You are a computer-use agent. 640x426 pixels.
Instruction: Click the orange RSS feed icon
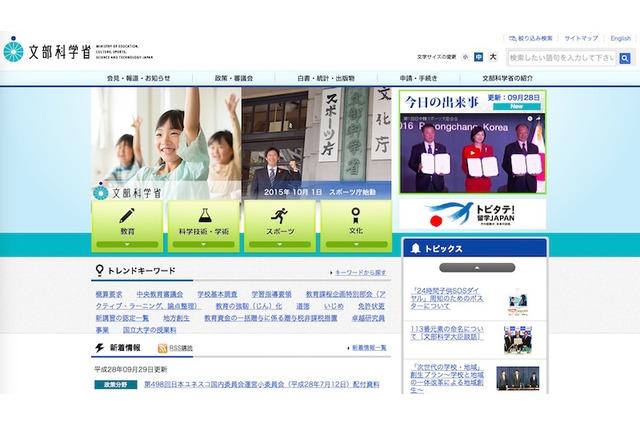coord(162,348)
